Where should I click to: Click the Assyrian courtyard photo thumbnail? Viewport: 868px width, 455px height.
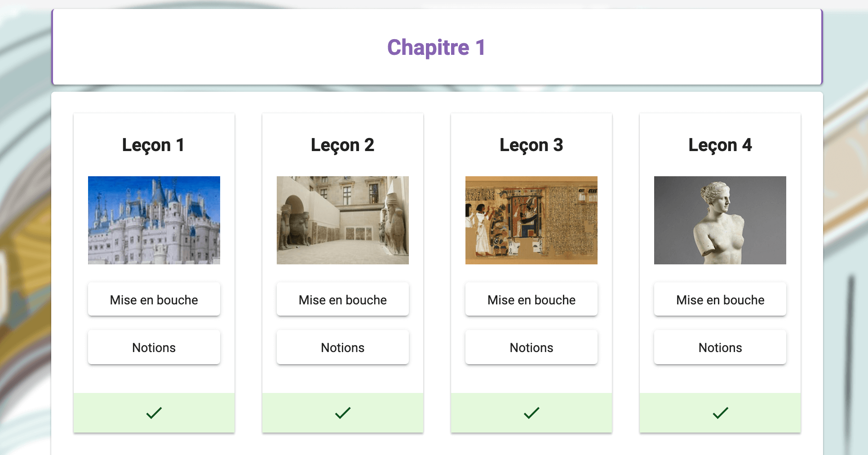pyautogui.click(x=342, y=220)
